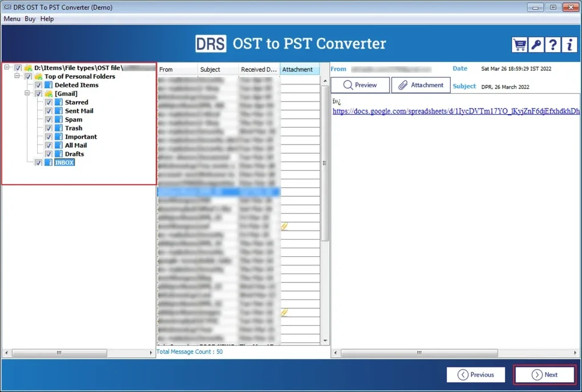Screen dimensions: 582x392
Task: Collapse the [Gmail] tree node
Action: pyautogui.click(x=27, y=93)
